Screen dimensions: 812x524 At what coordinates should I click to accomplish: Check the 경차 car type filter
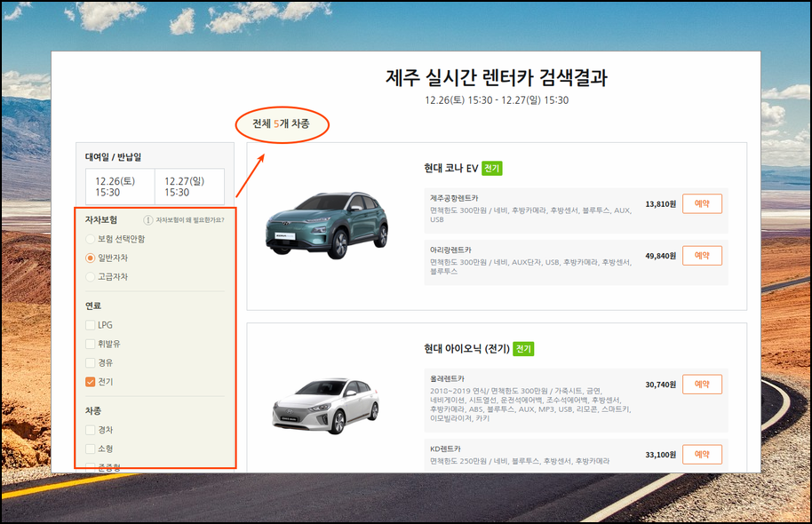90,430
